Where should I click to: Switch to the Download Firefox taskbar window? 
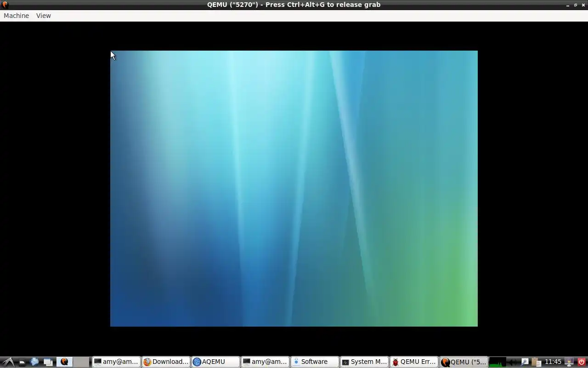(166, 362)
